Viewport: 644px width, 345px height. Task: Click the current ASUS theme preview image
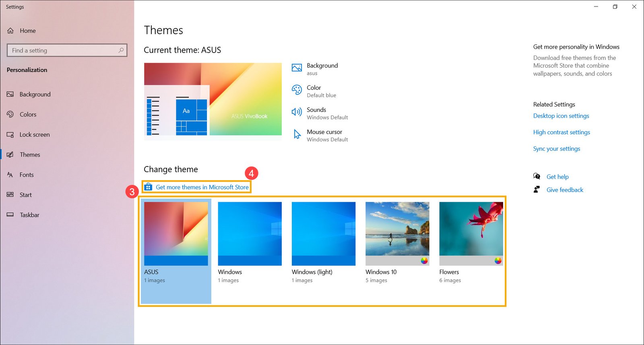(213, 101)
